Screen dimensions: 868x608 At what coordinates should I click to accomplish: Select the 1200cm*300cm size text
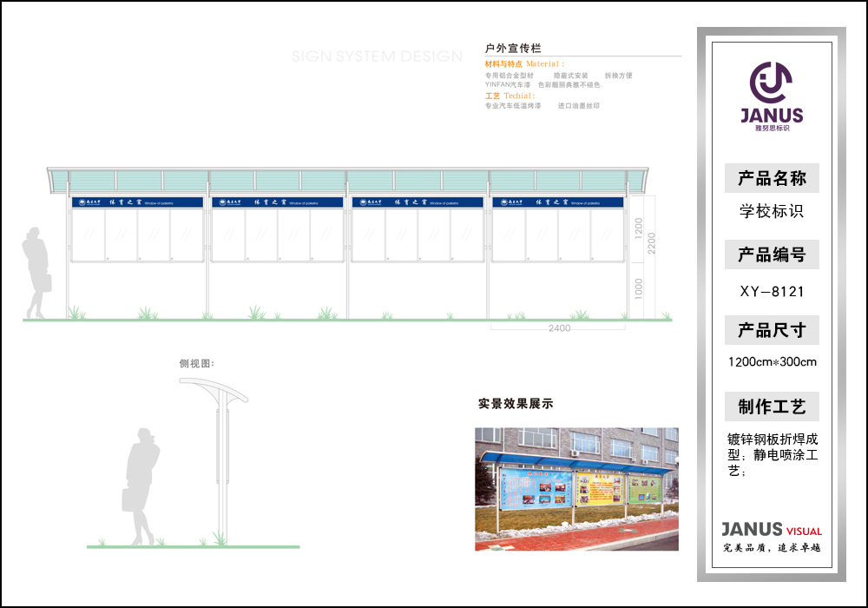(x=772, y=362)
